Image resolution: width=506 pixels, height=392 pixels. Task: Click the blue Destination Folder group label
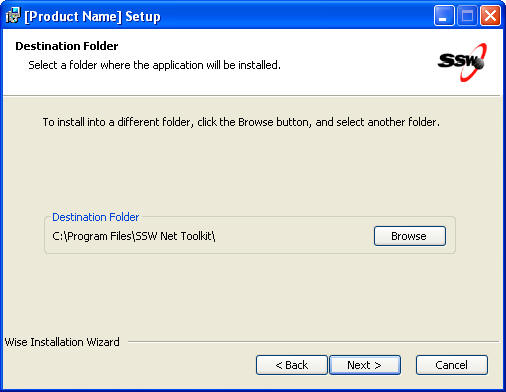click(95, 217)
